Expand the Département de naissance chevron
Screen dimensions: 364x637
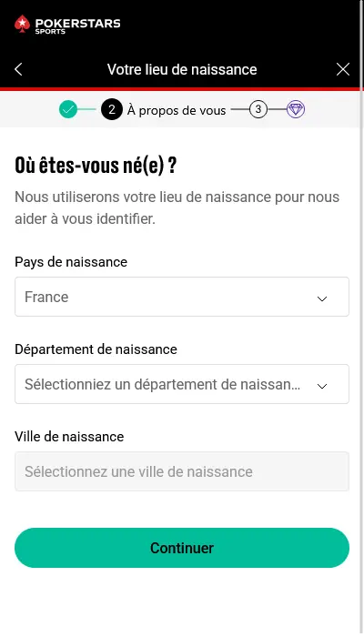coord(322,386)
